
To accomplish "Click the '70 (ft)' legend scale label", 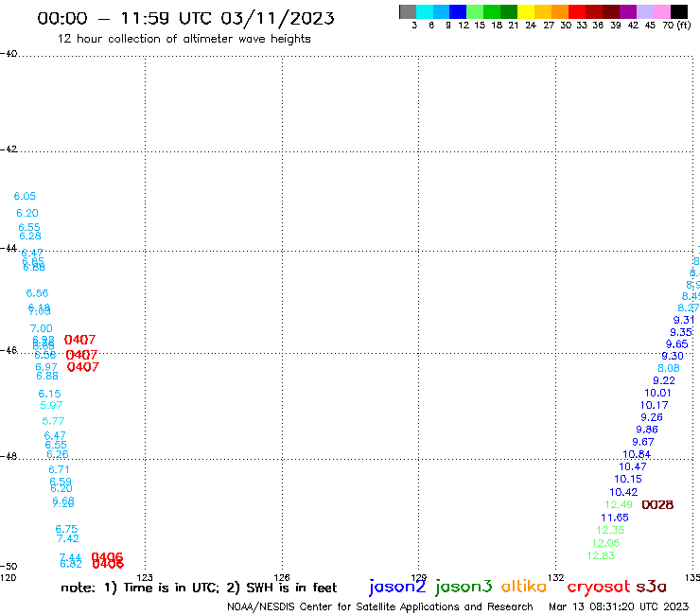I will pyautogui.click(x=676, y=25).
